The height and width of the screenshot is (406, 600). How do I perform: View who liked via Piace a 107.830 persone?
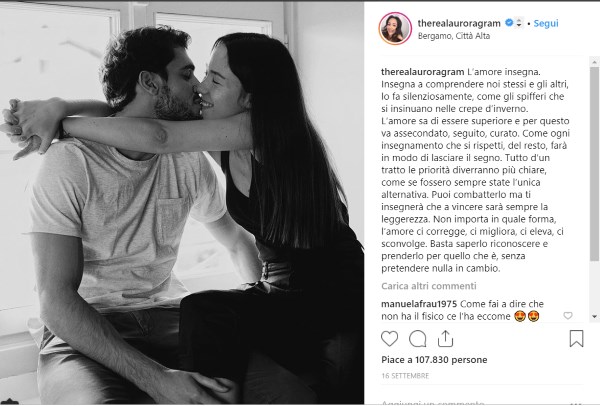pos(434,360)
